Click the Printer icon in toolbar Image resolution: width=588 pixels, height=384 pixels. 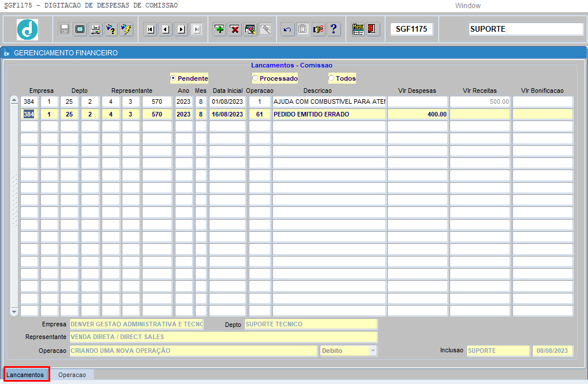[96, 29]
